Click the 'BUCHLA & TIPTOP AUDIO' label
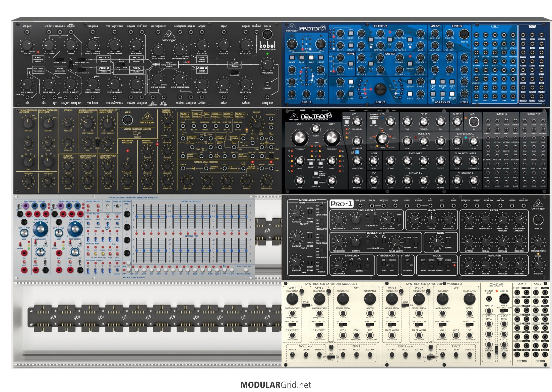This screenshot has height=392, width=552. coord(134,277)
